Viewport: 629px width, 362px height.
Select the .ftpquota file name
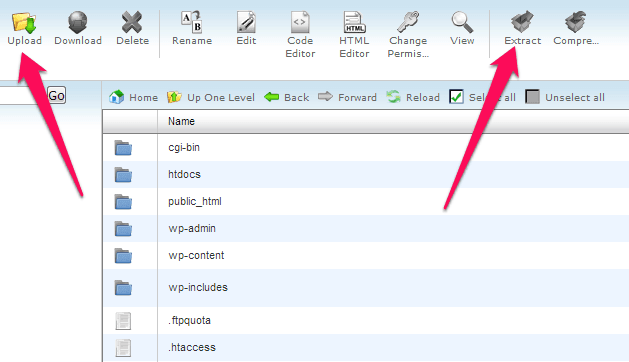[x=189, y=320]
